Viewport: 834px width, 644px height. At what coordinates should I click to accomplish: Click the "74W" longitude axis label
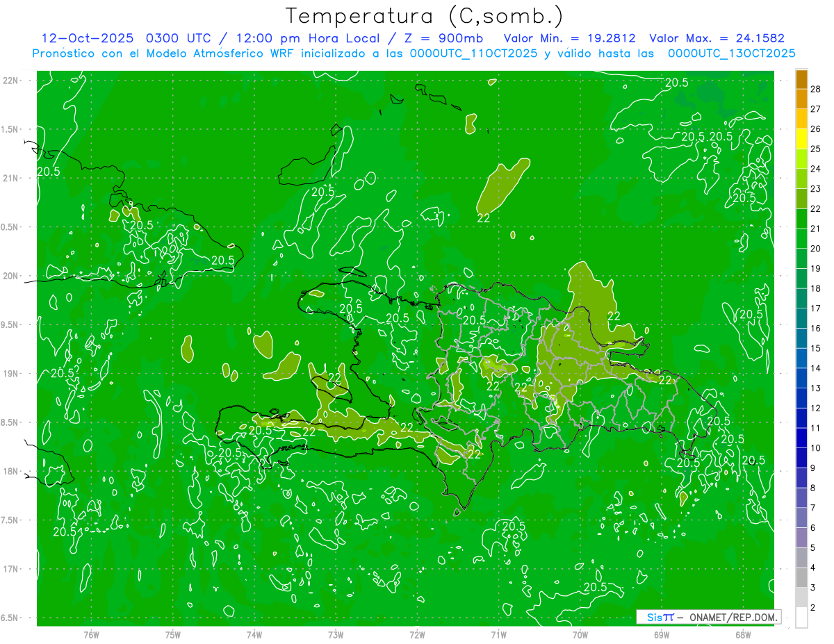(x=254, y=635)
